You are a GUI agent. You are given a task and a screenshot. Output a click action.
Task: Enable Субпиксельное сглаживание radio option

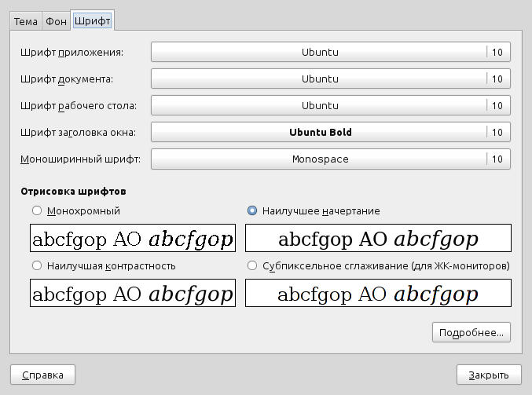pyautogui.click(x=252, y=265)
